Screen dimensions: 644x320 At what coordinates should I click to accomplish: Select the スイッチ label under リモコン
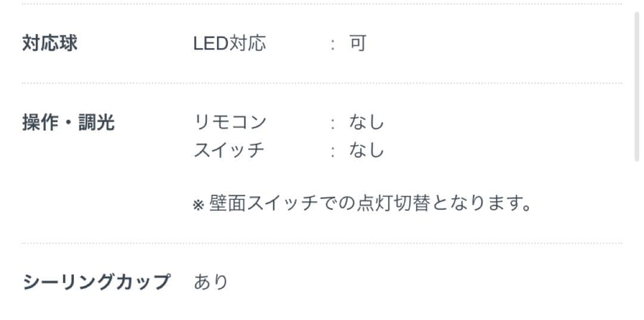click(x=230, y=150)
